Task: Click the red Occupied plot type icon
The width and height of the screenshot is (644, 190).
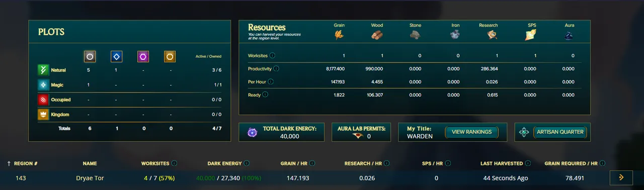Action: 43,100
